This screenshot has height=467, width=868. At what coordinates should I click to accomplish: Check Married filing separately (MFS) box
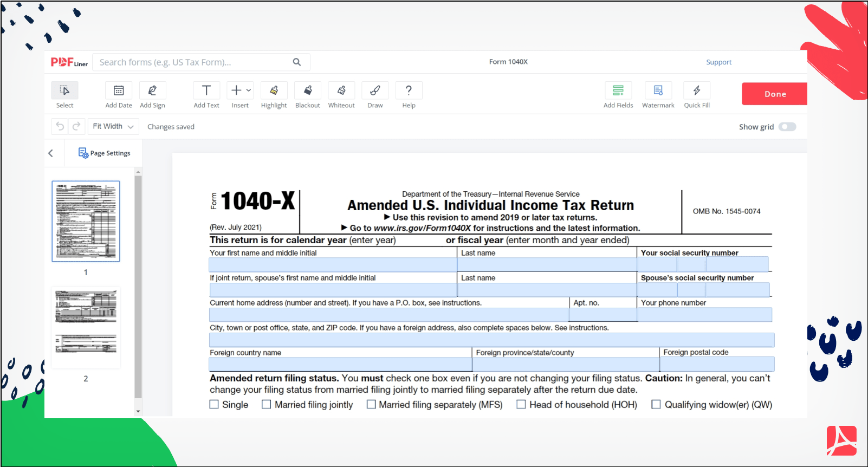(371, 404)
